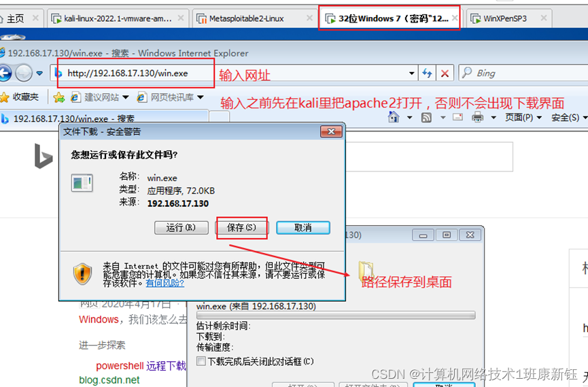This screenshot has width=588, height=387.
Task: Click the IE back navigation button
Action: click(5, 73)
